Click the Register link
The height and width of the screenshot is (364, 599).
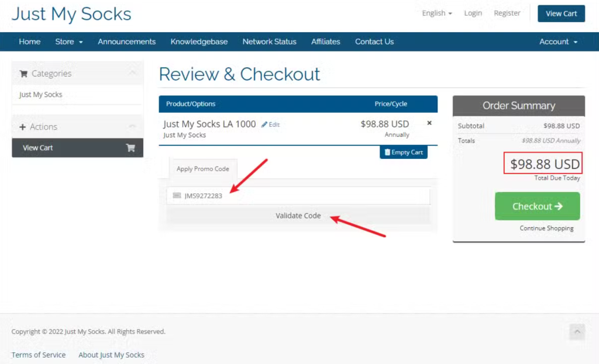(x=507, y=13)
